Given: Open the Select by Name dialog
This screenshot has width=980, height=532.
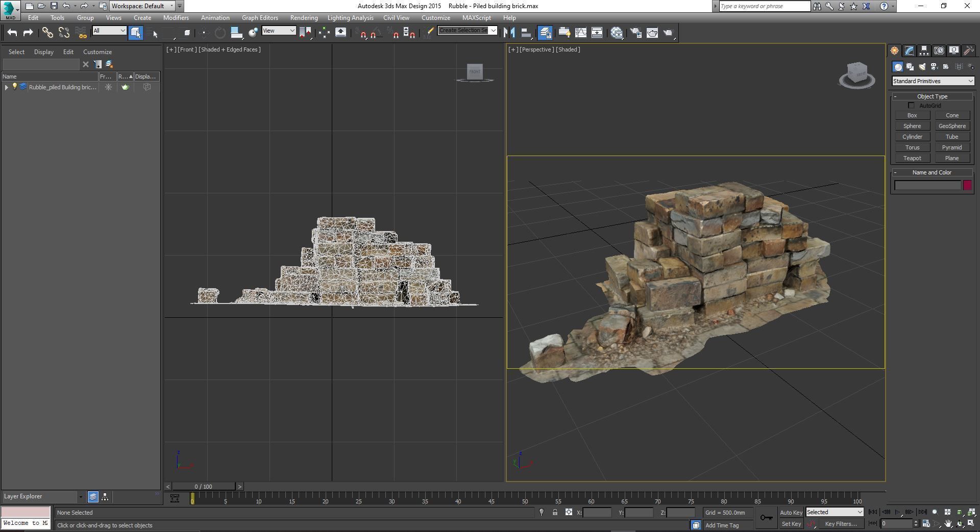Looking at the screenshot, I should [153, 33].
